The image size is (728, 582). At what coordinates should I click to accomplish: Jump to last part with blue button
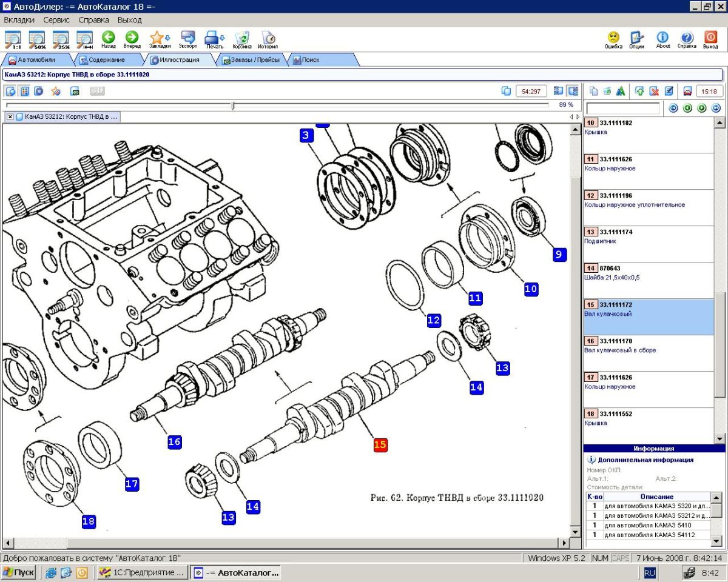click(x=716, y=109)
